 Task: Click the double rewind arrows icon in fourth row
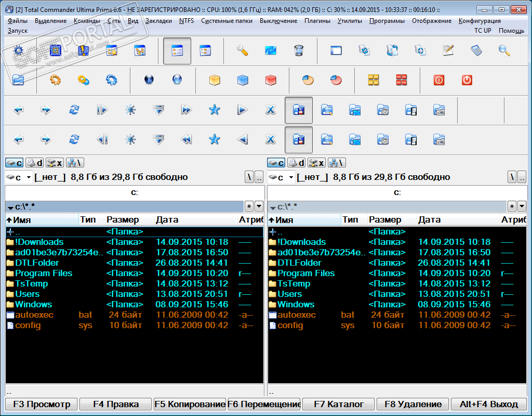(187, 139)
